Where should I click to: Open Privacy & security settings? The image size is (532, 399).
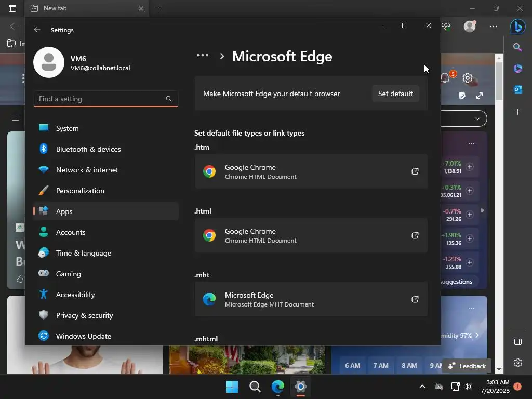[106, 315]
